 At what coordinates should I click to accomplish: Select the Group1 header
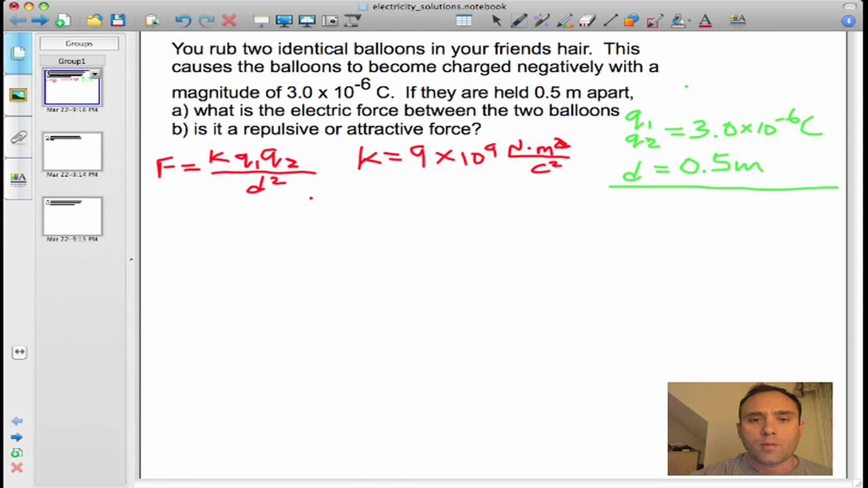click(72, 61)
